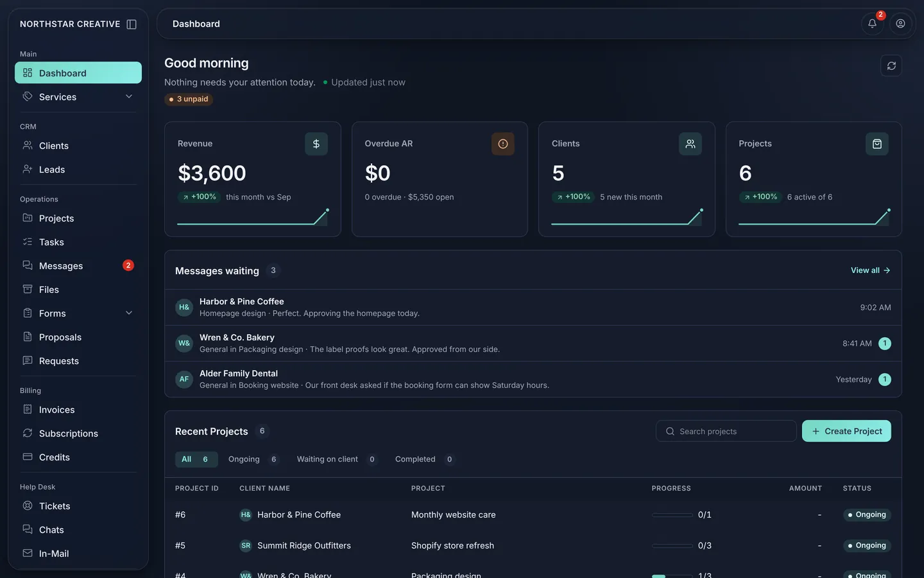
Task: Select the All projects tab
Action: pos(196,459)
